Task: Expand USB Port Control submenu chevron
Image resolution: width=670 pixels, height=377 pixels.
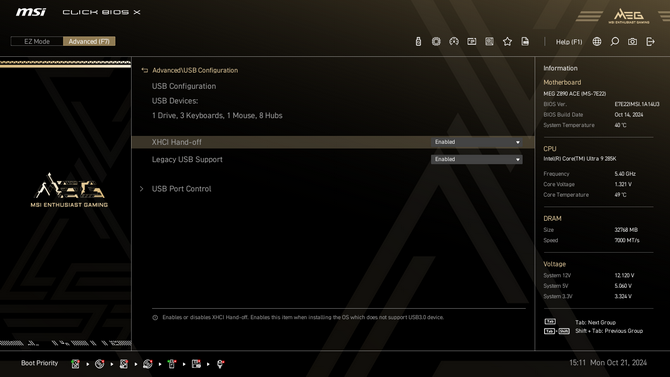Action: (x=141, y=188)
